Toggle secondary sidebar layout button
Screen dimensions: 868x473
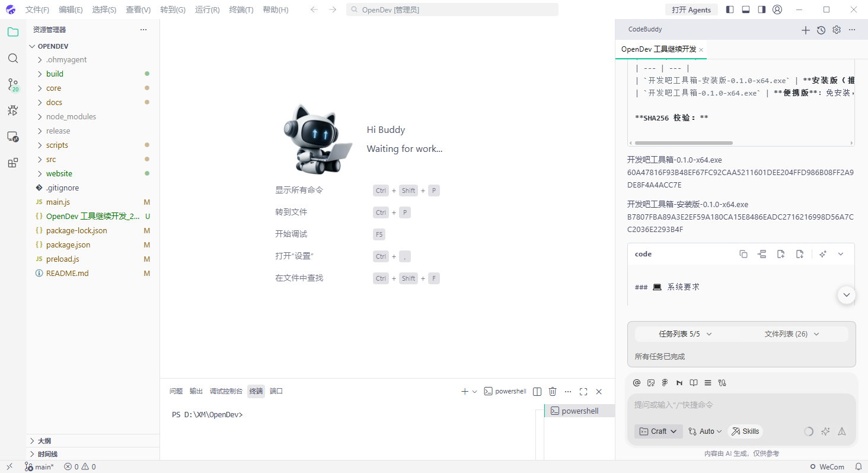click(762, 9)
